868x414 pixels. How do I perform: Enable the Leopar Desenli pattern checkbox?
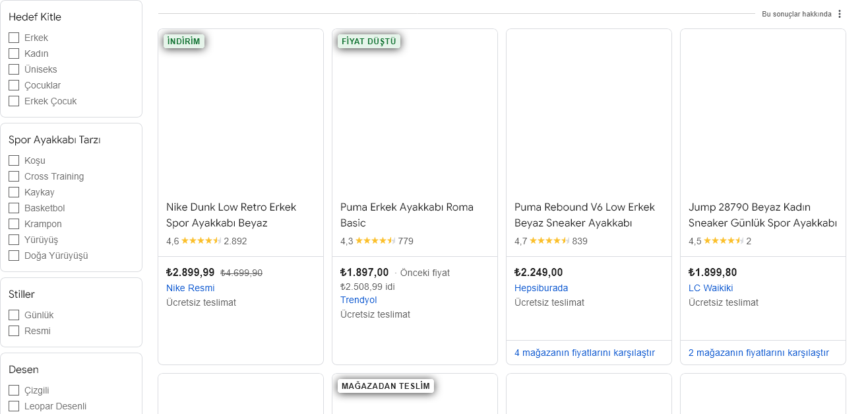(14, 406)
